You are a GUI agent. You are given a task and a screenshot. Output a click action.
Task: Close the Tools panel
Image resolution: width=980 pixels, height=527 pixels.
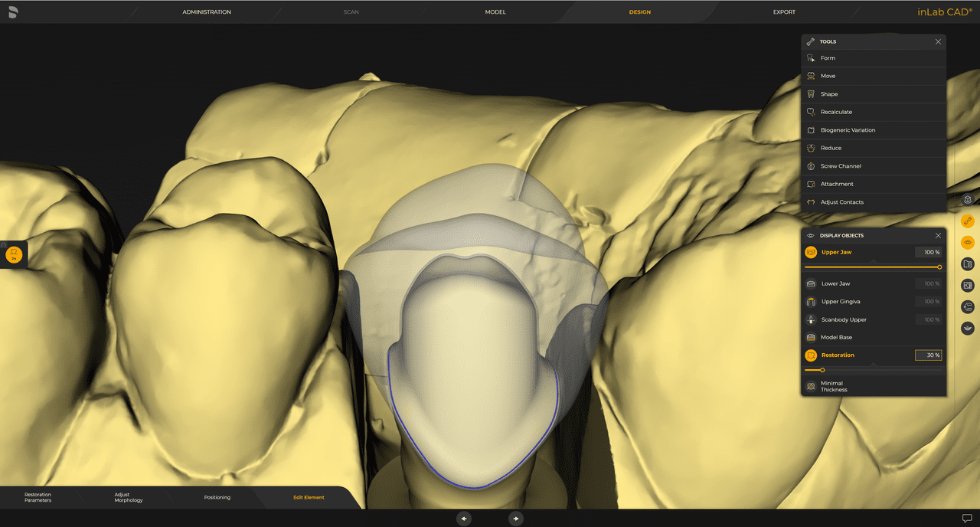tap(938, 41)
